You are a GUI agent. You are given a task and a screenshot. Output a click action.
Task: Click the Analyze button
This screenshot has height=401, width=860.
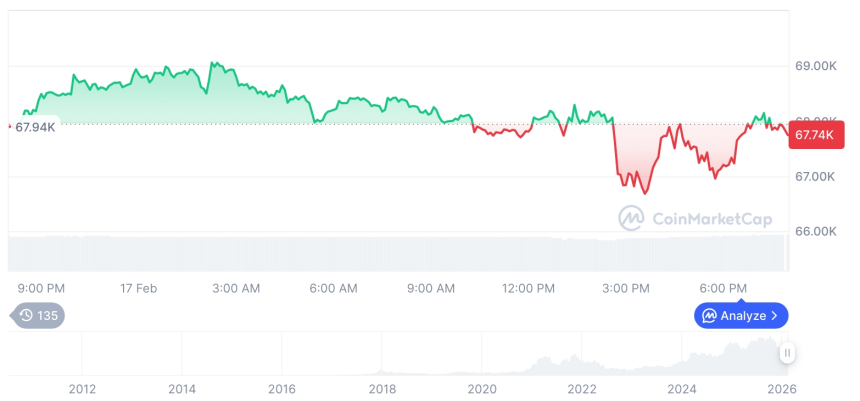741,316
